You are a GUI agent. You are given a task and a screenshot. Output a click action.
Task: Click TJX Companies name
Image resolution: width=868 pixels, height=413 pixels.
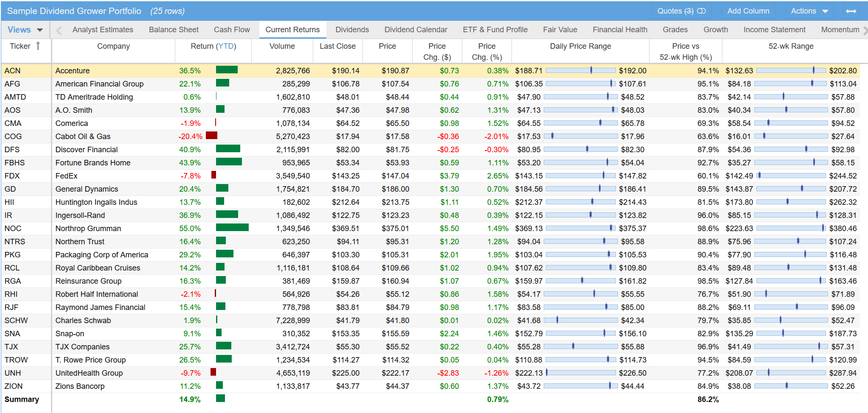pos(82,347)
